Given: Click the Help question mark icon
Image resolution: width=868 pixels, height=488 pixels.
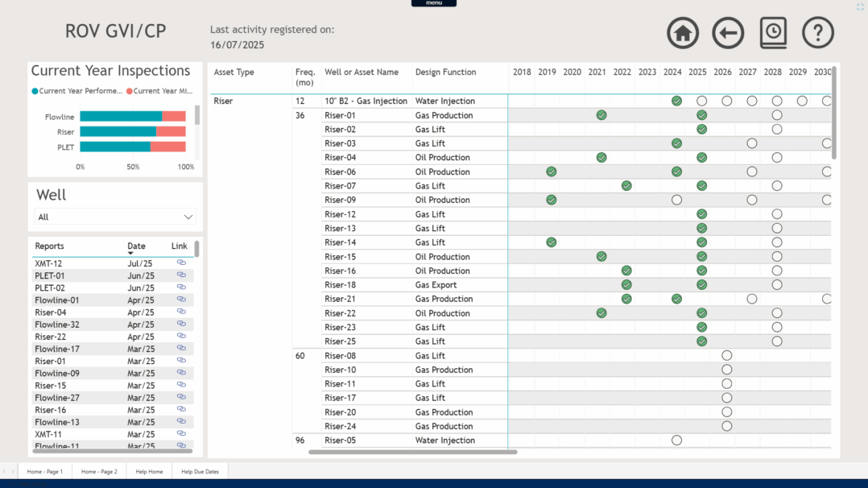Looking at the screenshot, I should pos(818,33).
